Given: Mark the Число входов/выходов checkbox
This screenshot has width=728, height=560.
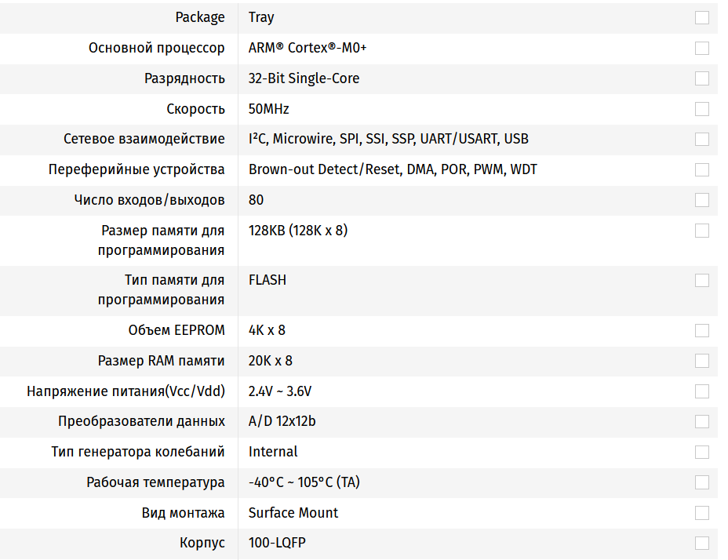Looking at the screenshot, I should point(701,200).
